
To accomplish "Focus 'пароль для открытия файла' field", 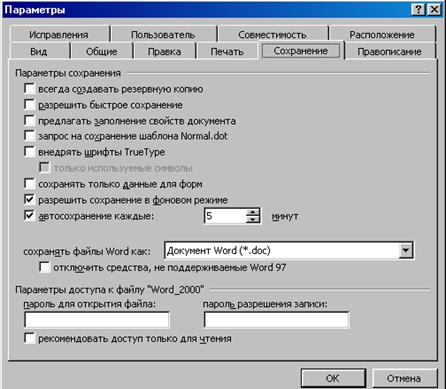I will (x=97, y=320).
